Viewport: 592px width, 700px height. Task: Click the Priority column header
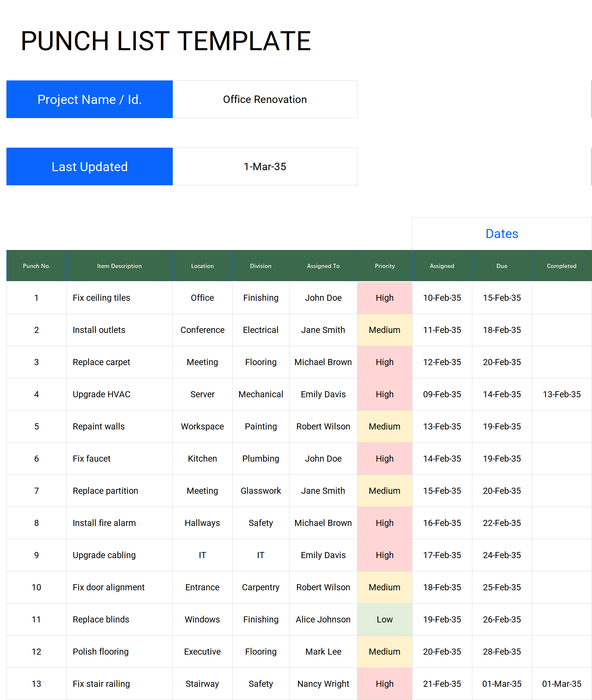[384, 266]
